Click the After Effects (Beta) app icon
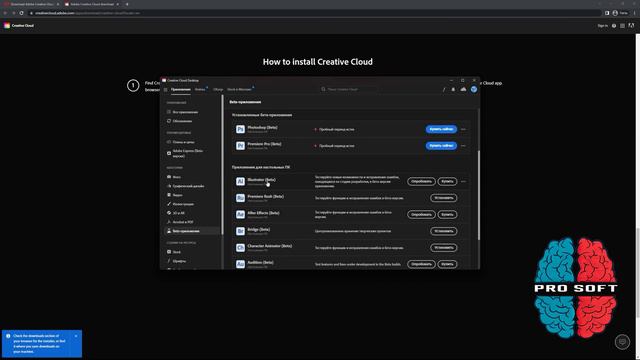Screen dimensions: 640x360 coord(240,214)
